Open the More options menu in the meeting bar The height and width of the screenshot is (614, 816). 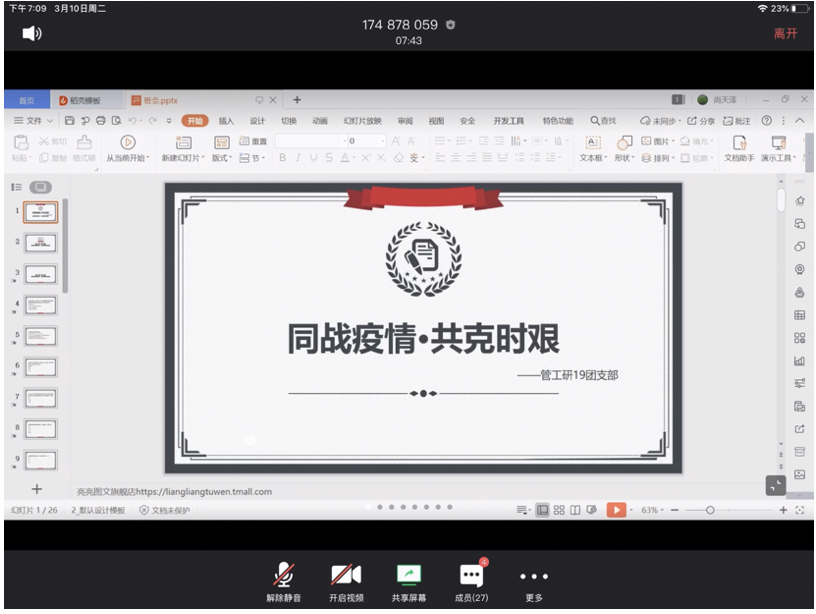click(x=533, y=576)
